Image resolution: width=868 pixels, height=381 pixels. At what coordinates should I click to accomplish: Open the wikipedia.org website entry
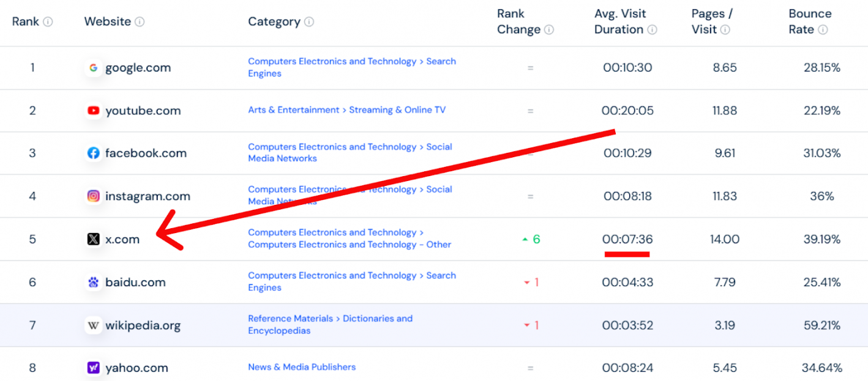pyautogui.click(x=143, y=325)
